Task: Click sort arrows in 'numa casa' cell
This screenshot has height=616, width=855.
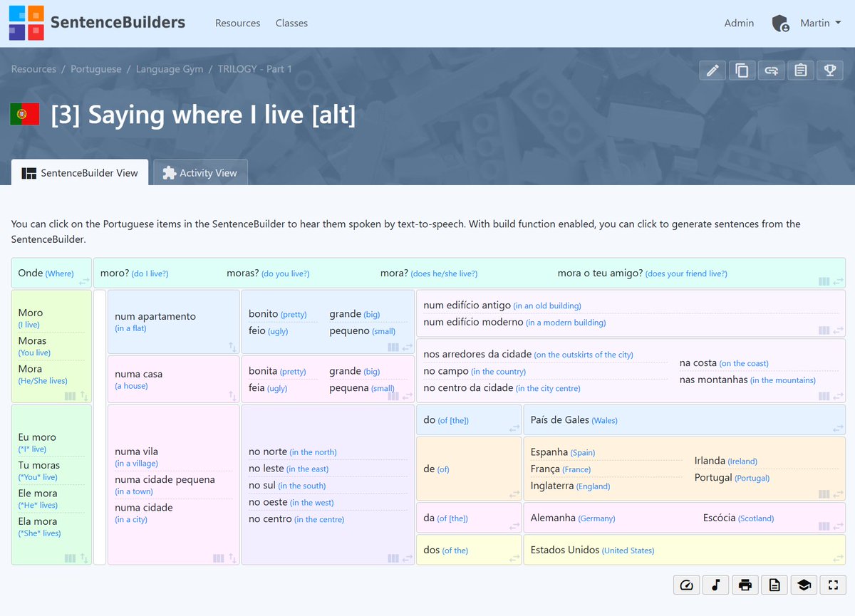Action: 232,396
